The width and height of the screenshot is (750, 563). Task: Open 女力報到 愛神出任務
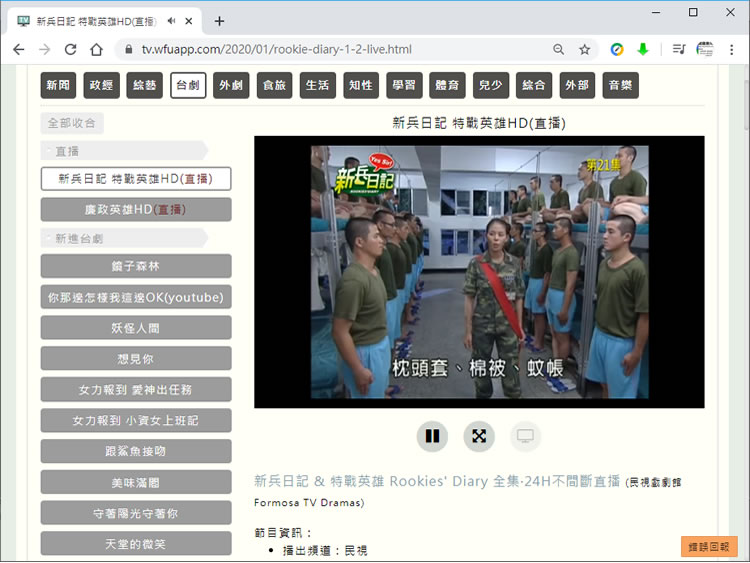(x=136, y=389)
